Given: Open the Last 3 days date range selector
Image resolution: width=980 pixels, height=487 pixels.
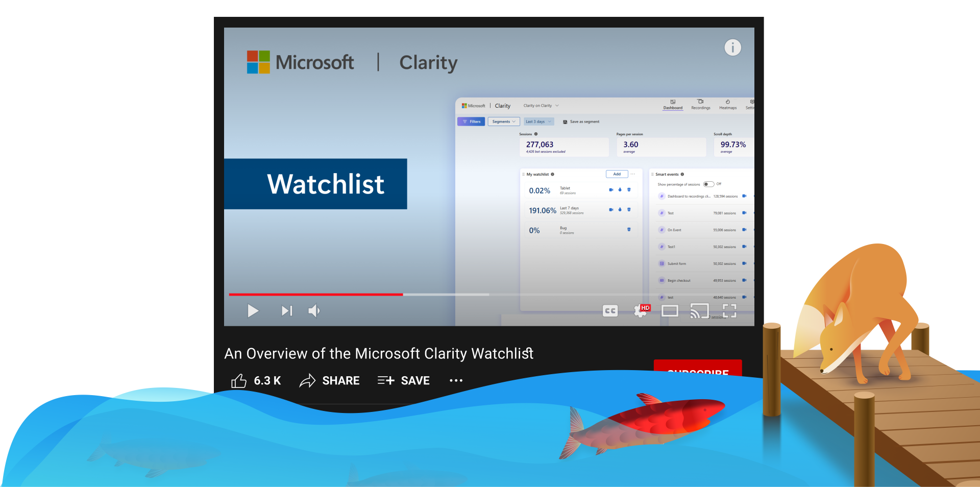Looking at the screenshot, I should coord(538,121).
